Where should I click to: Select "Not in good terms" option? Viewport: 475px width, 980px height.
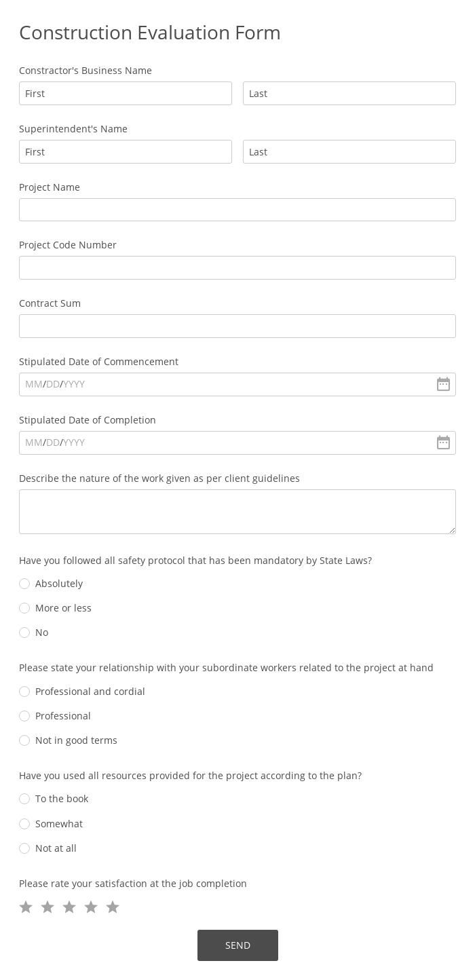24,740
